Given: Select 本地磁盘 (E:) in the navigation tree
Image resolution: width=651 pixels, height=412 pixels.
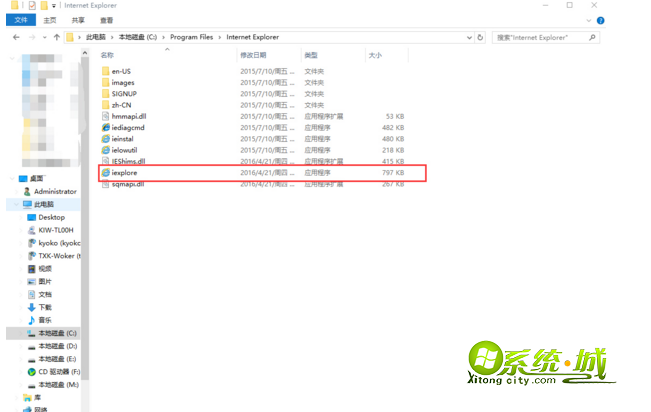Looking at the screenshot, I should click(x=57, y=359).
